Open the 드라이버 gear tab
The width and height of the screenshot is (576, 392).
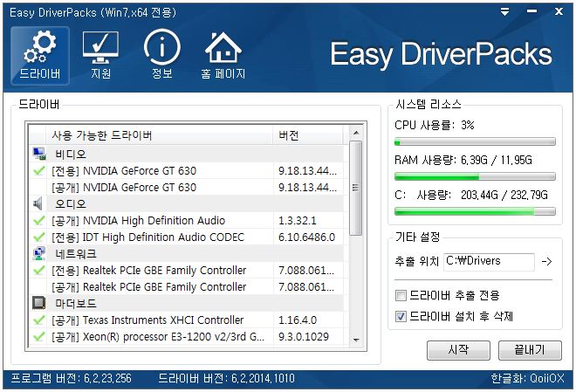[x=39, y=56]
